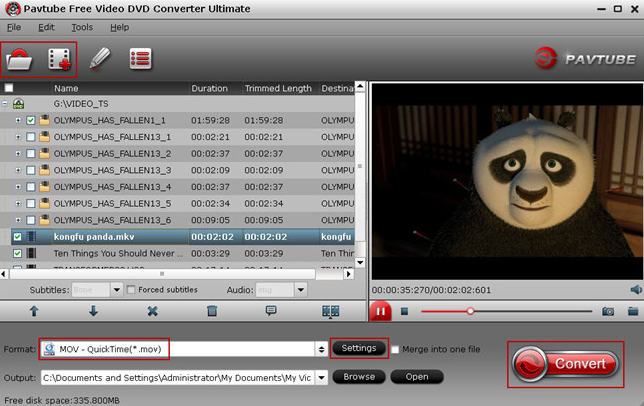Enable Forced subtitles checkbox
644x406 pixels.
131,290
